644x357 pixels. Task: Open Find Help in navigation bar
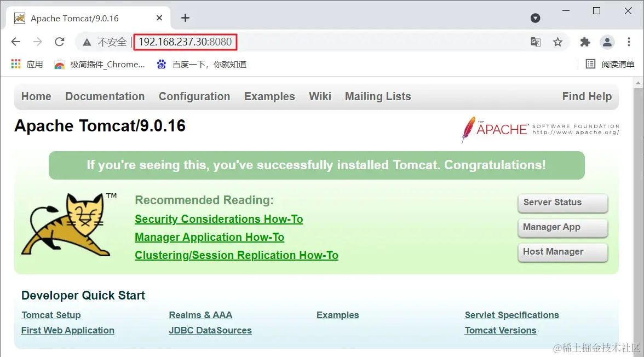point(587,96)
